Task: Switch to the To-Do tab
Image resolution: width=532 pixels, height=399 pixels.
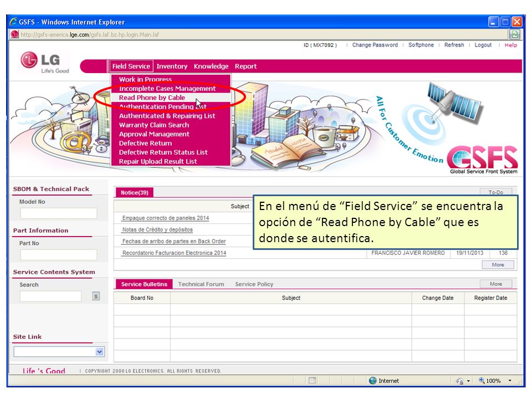Action: click(x=496, y=192)
